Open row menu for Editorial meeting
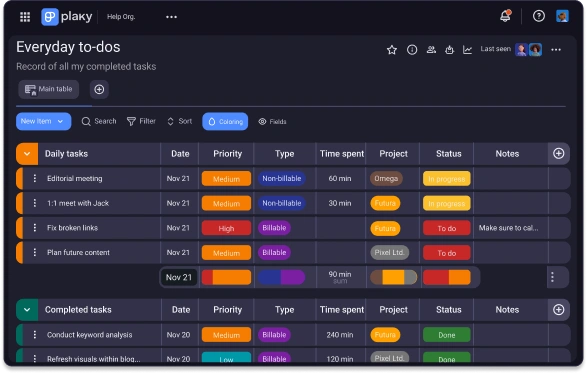The height and width of the screenshot is (374, 587). (x=34, y=179)
